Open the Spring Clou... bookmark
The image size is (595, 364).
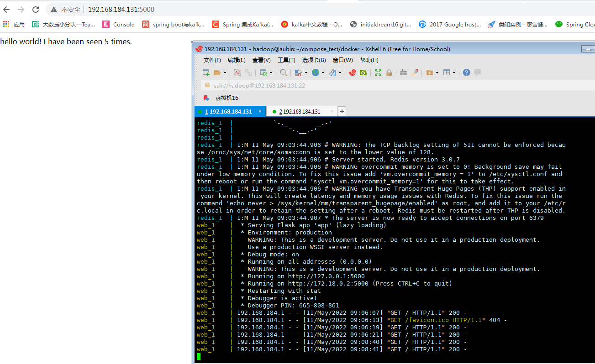575,24
